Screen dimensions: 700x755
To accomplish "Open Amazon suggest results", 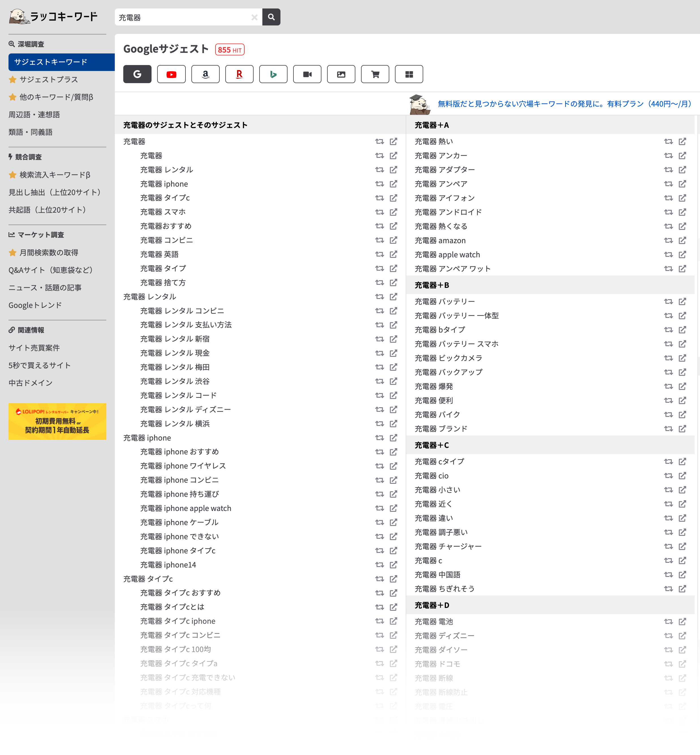I will click(205, 74).
